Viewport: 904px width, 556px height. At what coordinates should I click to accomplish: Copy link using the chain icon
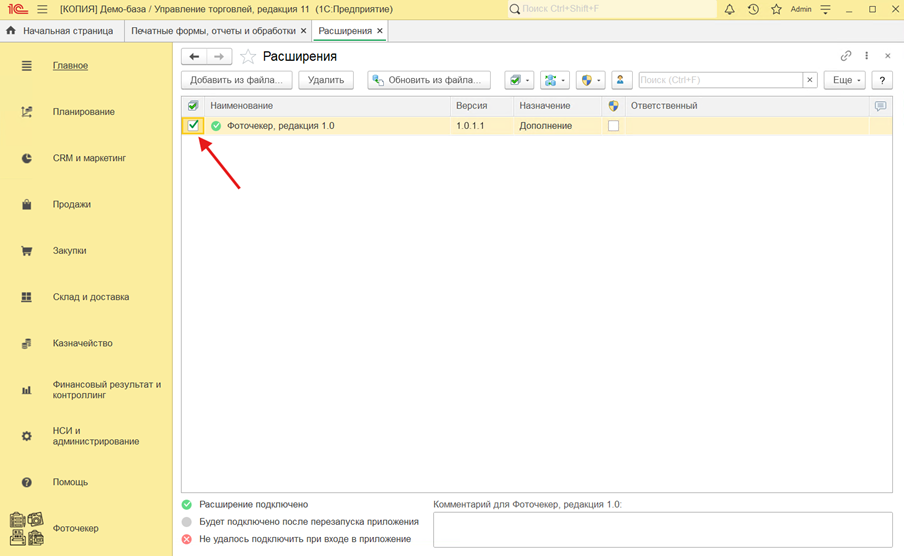pos(846,56)
